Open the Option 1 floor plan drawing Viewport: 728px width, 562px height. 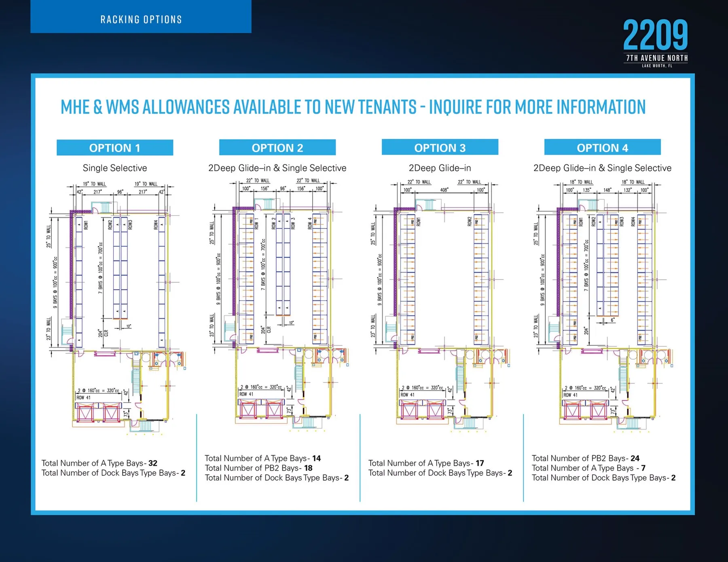click(x=116, y=308)
